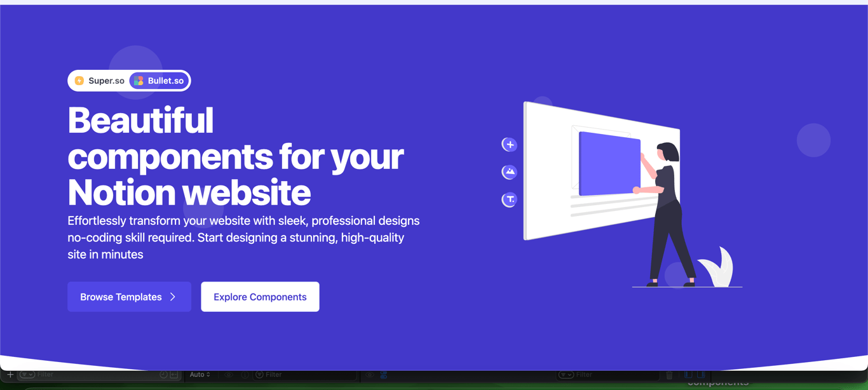This screenshot has height=390, width=868.
Task: Click the text T circle icon
Action: tap(510, 199)
